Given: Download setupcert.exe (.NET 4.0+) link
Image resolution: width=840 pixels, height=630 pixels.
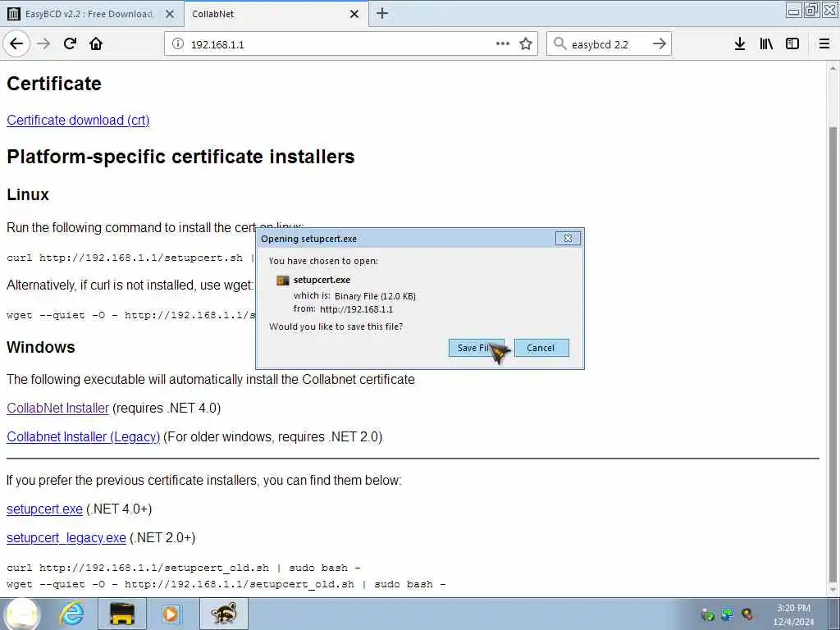Looking at the screenshot, I should tap(44, 509).
